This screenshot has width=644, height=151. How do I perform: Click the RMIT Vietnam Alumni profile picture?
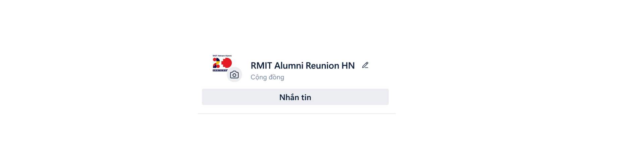click(222, 63)
